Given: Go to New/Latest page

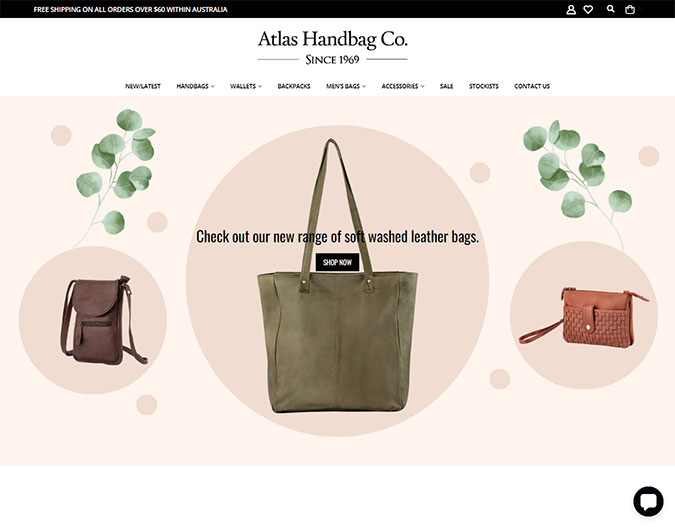Looking at the screenshot, I should tap(143, 86).
